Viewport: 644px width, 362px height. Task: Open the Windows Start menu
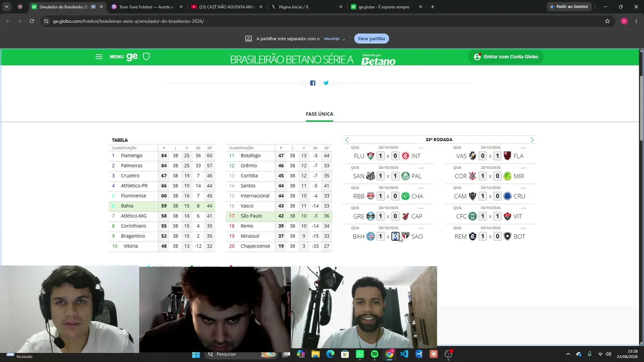click(196, 354)
